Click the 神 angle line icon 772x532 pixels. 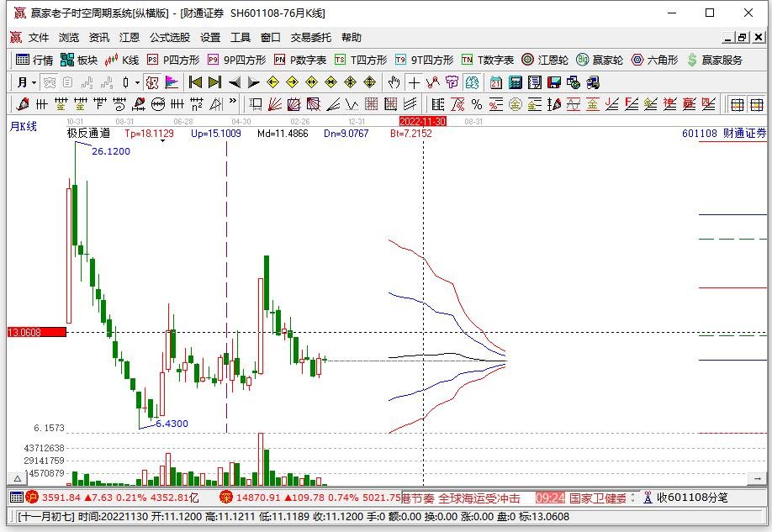670,104
